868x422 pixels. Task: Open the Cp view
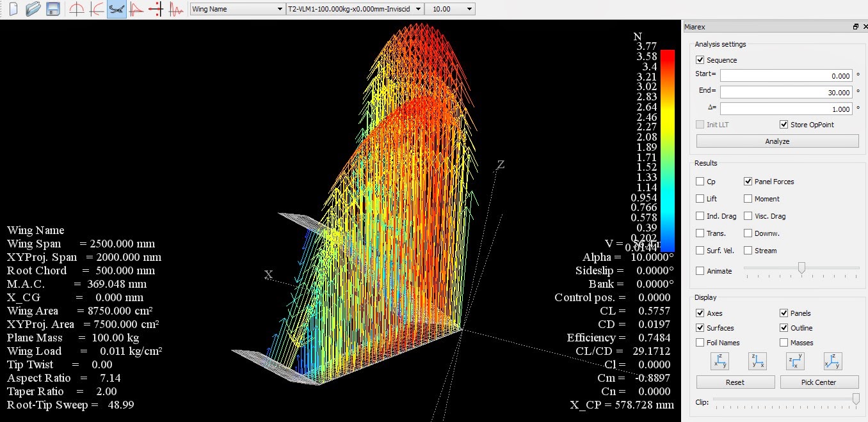tap(136, 10)
